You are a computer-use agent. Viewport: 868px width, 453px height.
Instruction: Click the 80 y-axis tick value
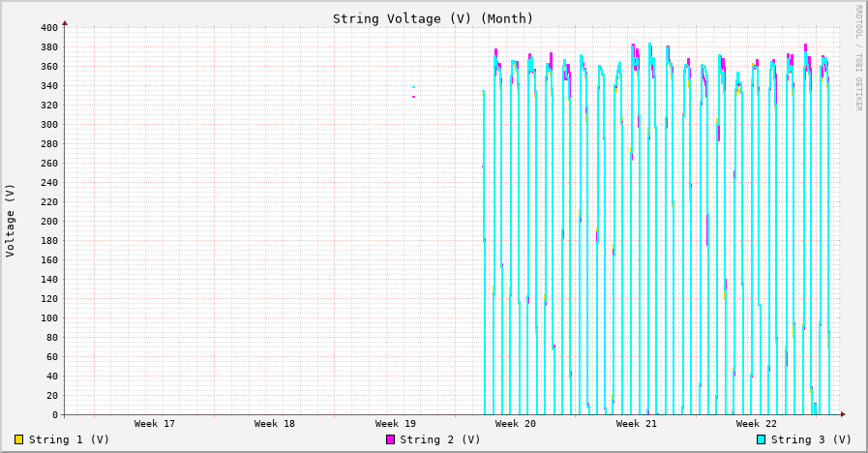pyautogui.click(x=51, y=337)
